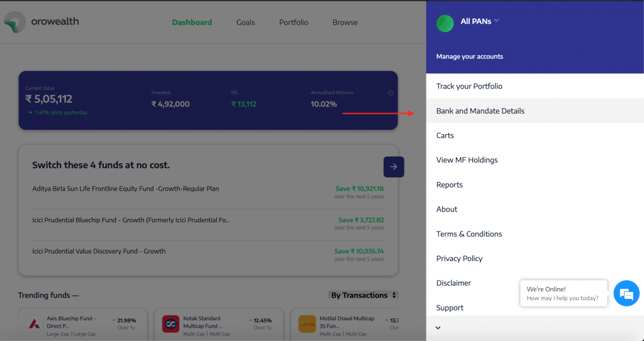Screen dimensions: 644x341
Task: Click the arrow button beside switch funds
Action: click(x=394, y=167)
